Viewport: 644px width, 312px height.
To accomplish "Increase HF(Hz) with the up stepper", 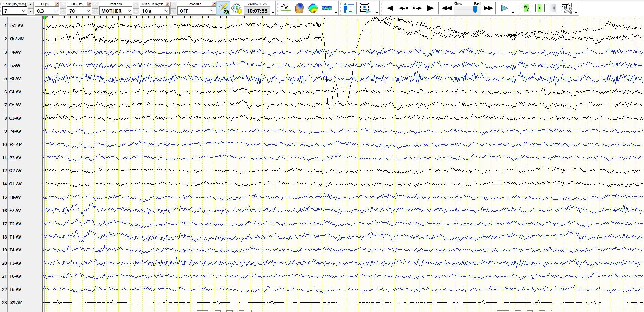I will pos(95,5).
